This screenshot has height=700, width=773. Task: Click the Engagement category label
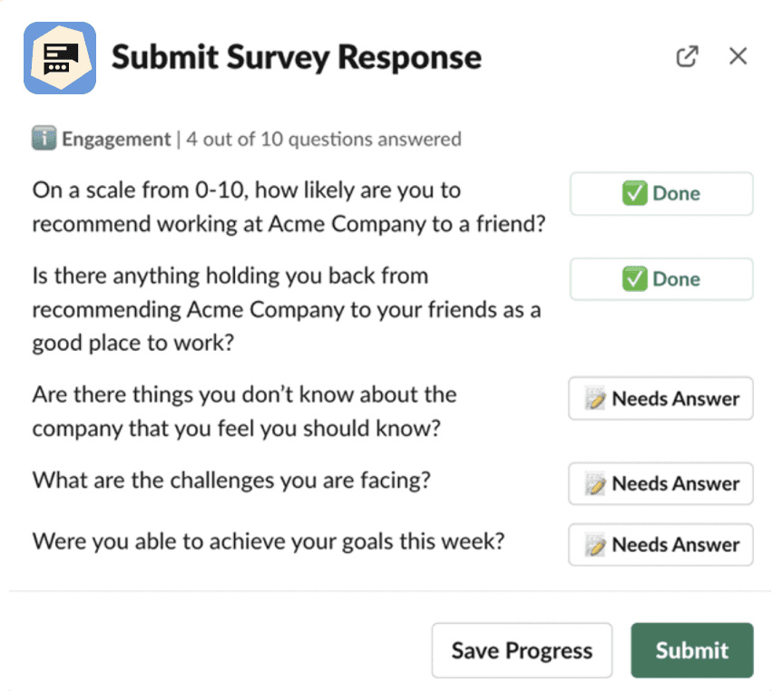click(116, 140)
